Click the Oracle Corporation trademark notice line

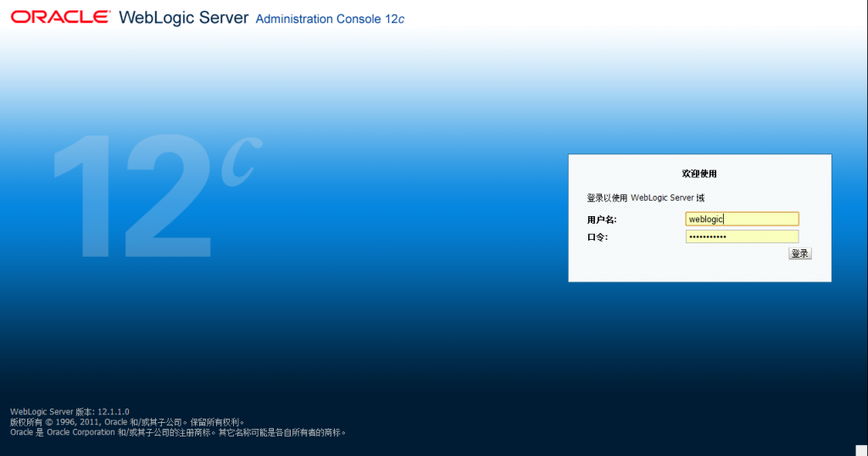click(178, 432)
